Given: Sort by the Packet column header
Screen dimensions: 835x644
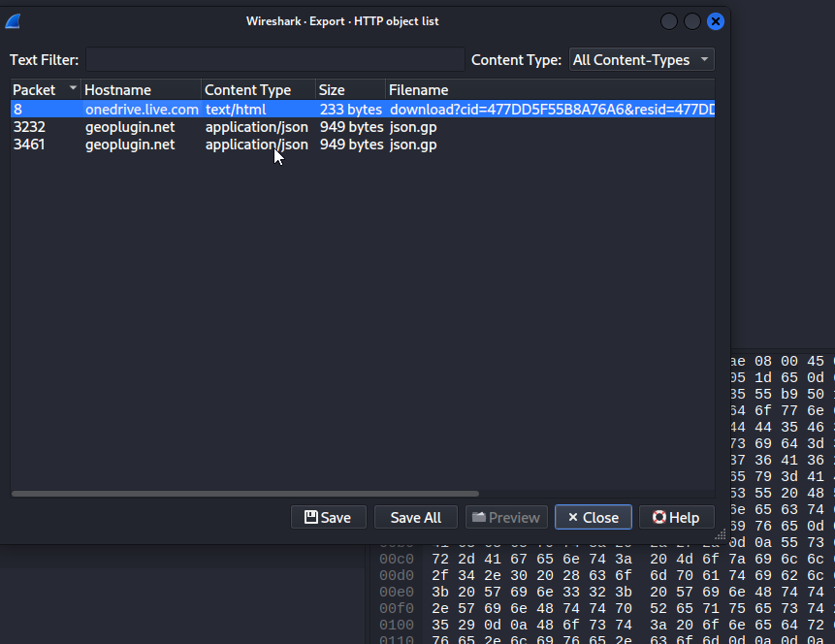Looking at the screenshot, I should [x=46, y=89].
